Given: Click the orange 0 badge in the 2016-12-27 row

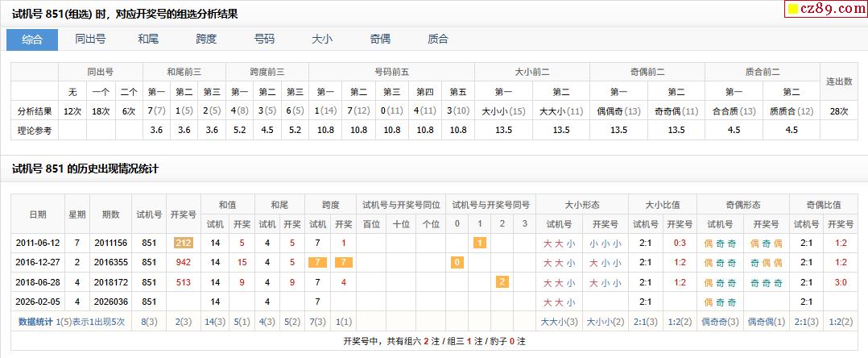Looking at the screenshot, I should point(457,262).
